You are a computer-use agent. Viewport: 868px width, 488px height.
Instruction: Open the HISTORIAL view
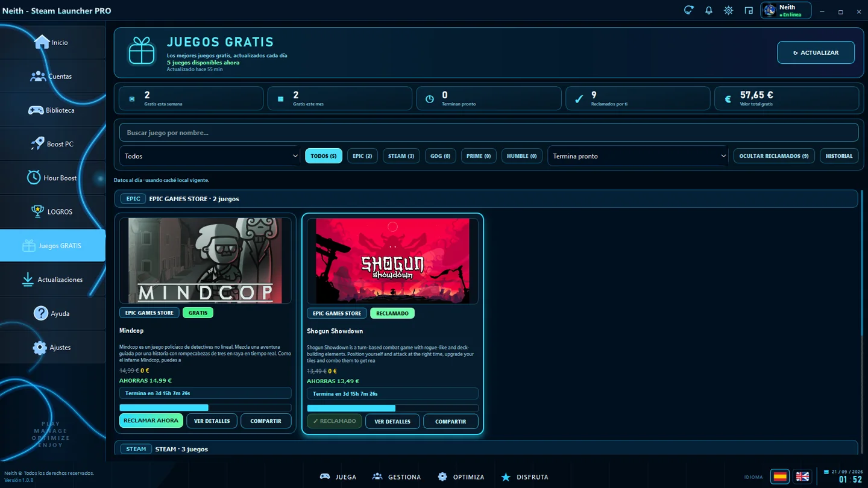click(839, 156)
